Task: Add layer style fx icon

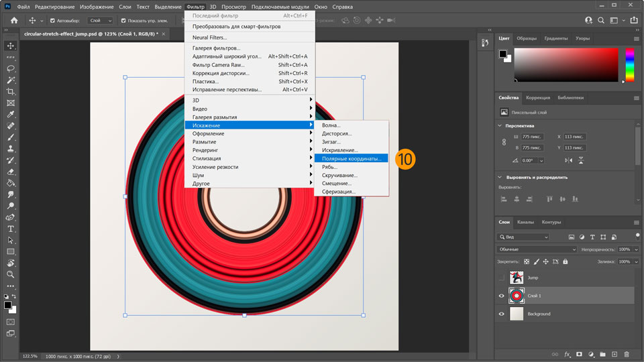Action: tap(568, 354)
